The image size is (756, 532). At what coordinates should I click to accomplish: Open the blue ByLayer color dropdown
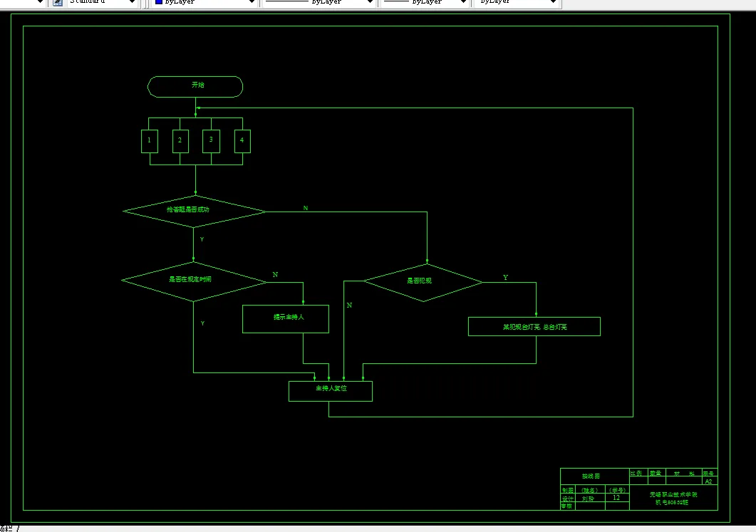click(204, 2)
